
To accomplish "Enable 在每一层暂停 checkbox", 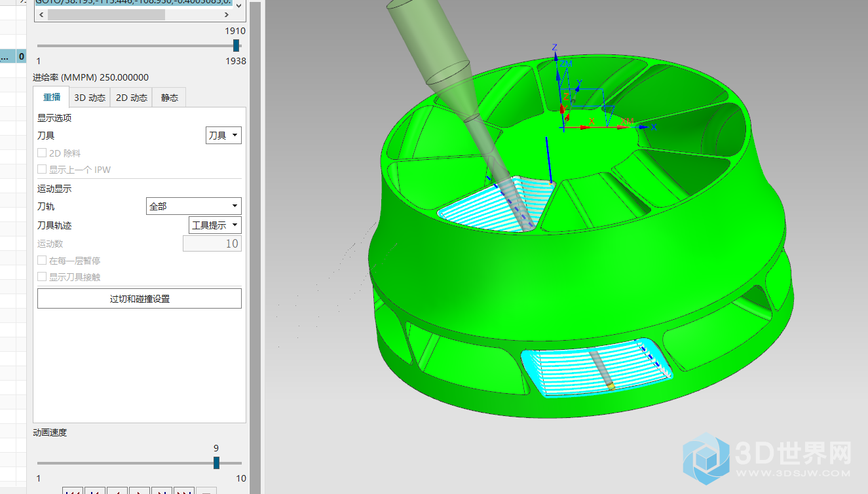I will point(42,260).
